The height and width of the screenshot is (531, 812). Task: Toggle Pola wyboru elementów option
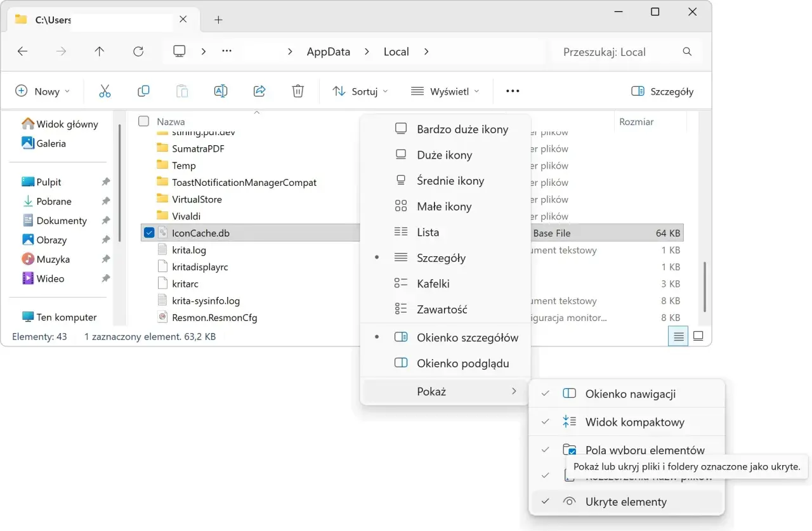(625, 450)
